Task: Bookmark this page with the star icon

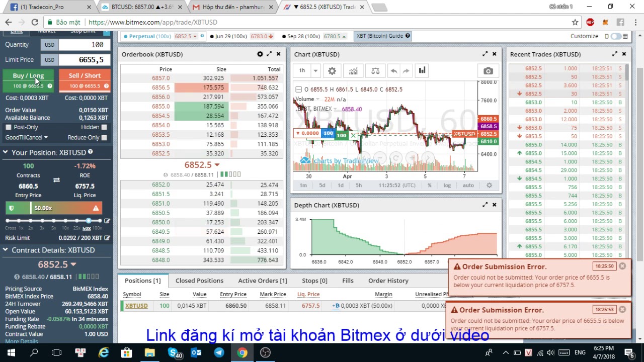Action: click(575, 22)
